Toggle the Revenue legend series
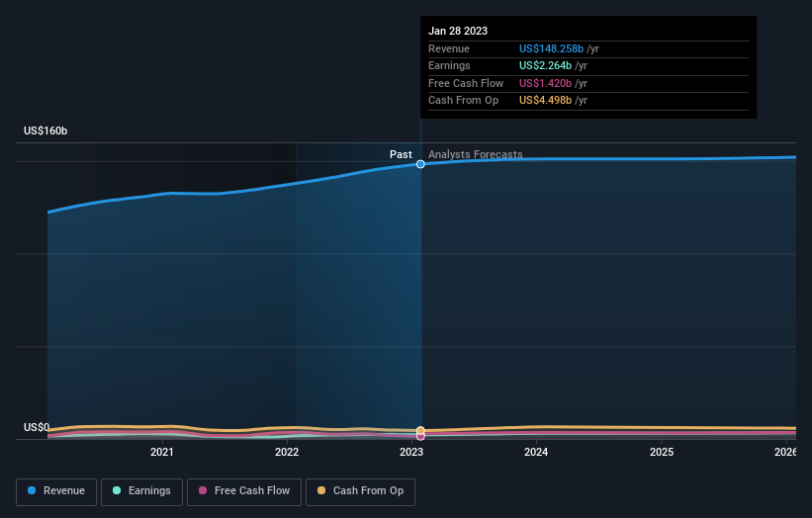Viewport: 812px width, 518px height. 56,491
